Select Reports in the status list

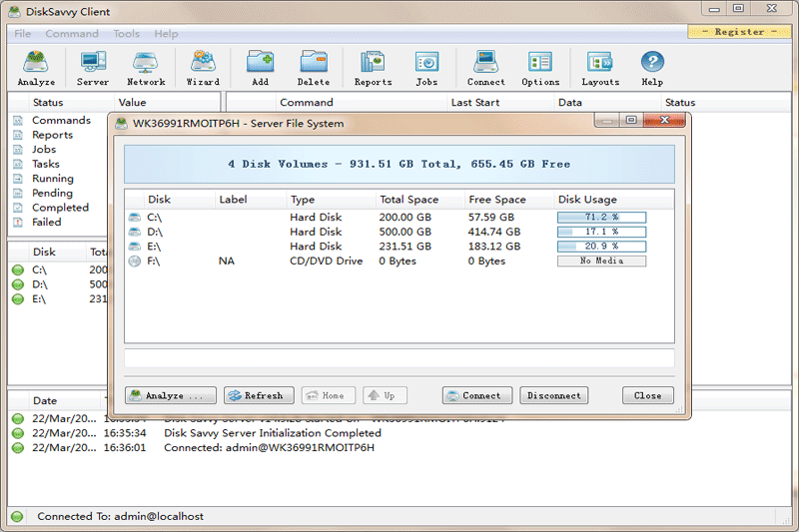[x=53, y=135]
